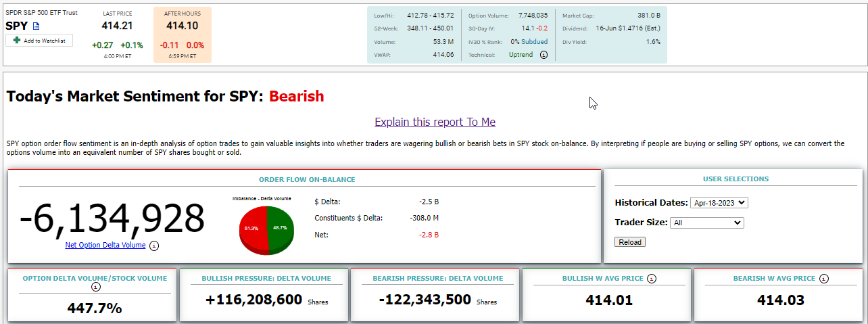The height and width of the screenshot is (324, 868).
Task: Click the 14.1 30-Day IV value
Action: click(x=527, y=28)
